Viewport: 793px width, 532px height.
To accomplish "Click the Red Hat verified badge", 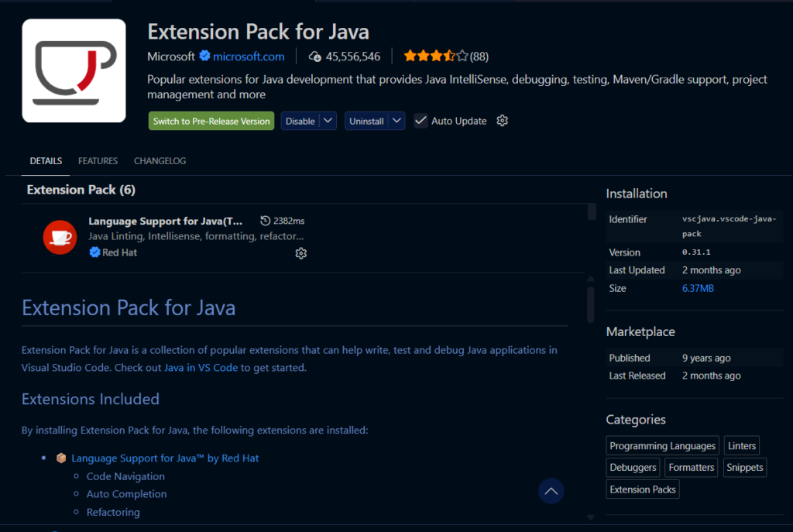I will pos(94,252).
